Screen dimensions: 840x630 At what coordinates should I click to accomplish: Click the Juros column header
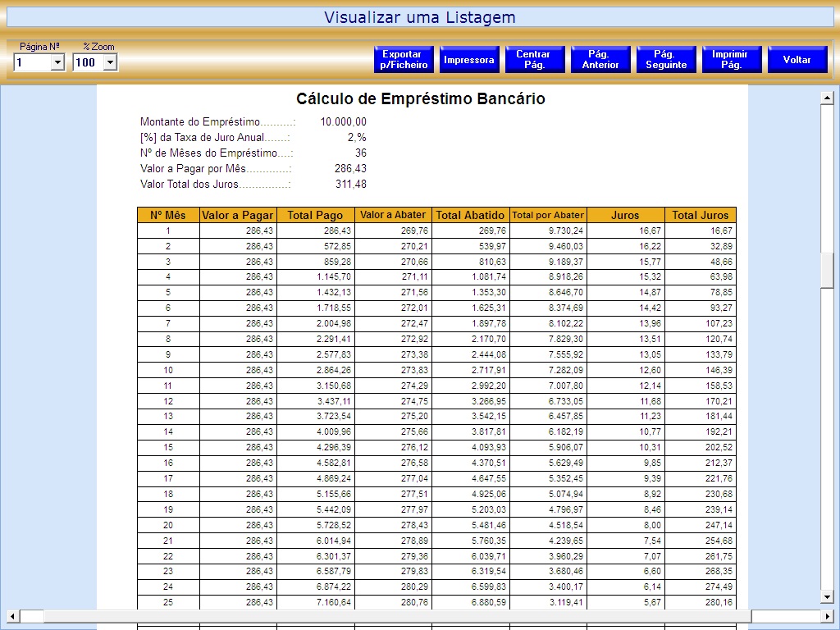[626, 215]
